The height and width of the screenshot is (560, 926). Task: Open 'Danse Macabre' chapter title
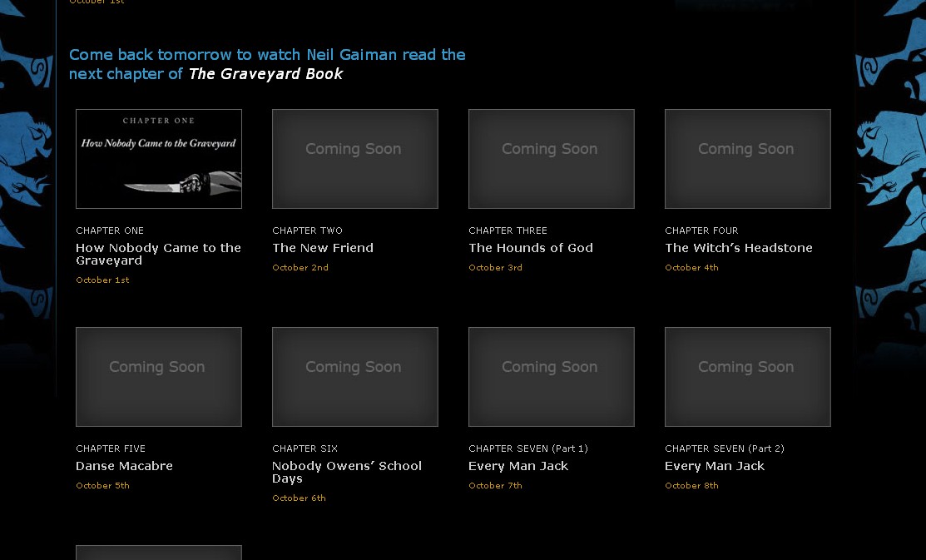(124, 466)
